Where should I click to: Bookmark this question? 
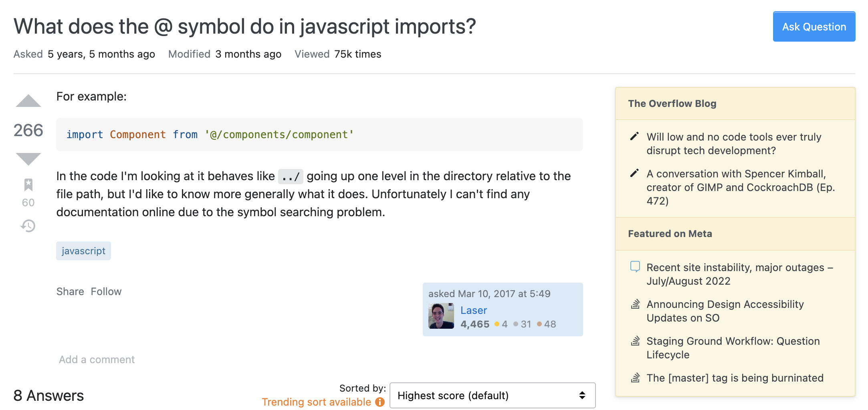pos(28,185)
